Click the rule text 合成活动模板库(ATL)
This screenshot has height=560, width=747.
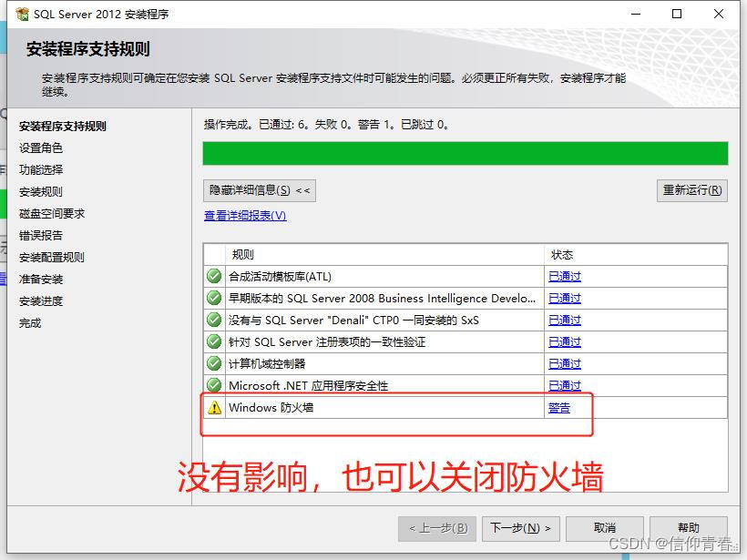pos(281,277)
